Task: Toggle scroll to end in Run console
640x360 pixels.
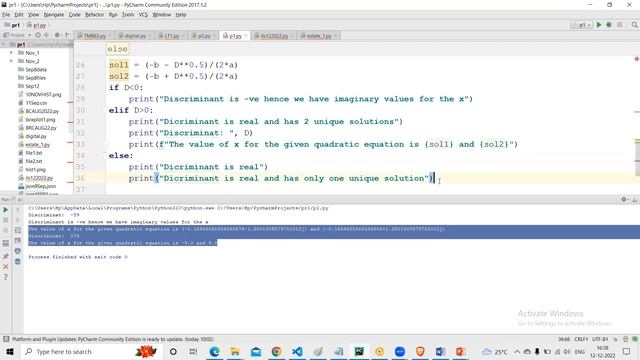Action: 18,241
